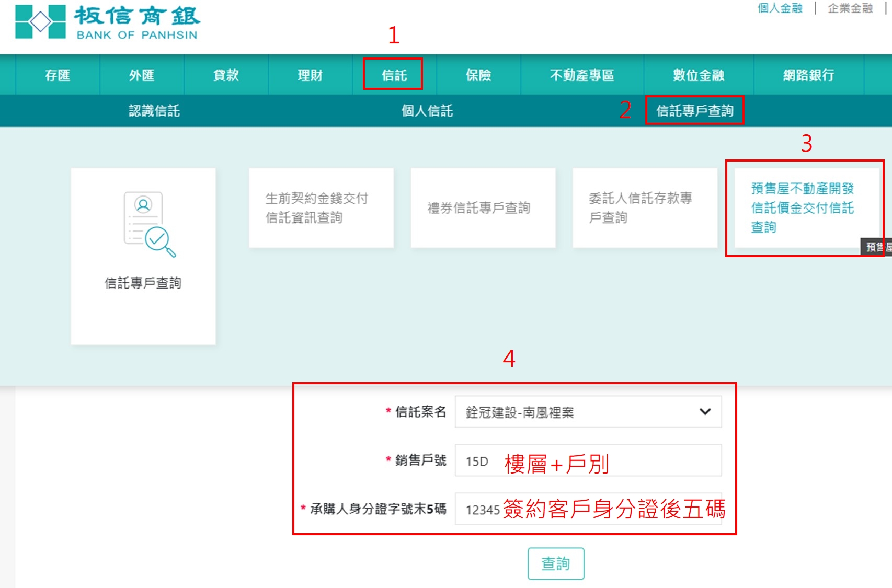This screenshot has height=588, width=892.
Task: Go to 企業金融 at top
Action: [x=851, y=8]
